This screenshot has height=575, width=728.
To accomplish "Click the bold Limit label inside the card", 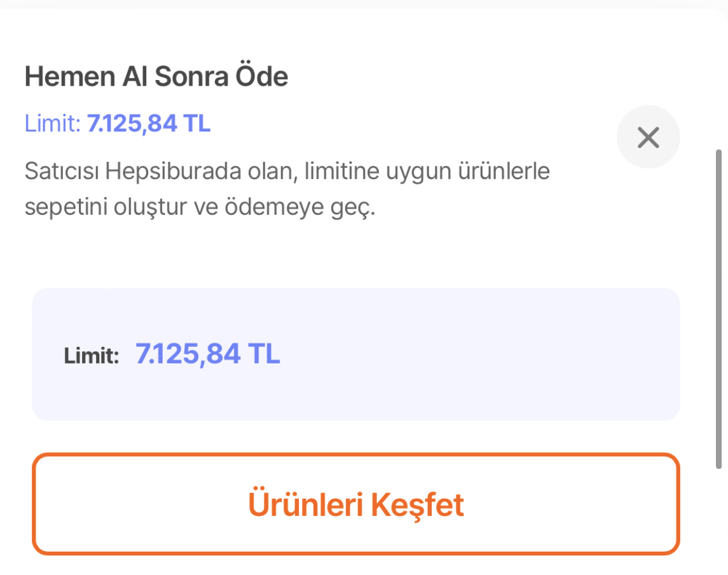I will pos(92,356).
